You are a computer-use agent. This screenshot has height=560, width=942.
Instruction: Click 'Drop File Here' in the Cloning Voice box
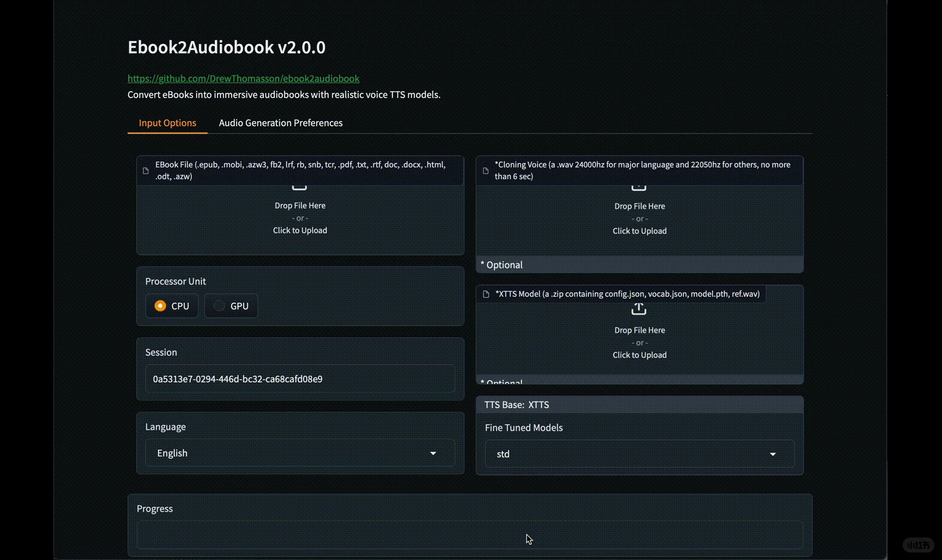(639, 206)
